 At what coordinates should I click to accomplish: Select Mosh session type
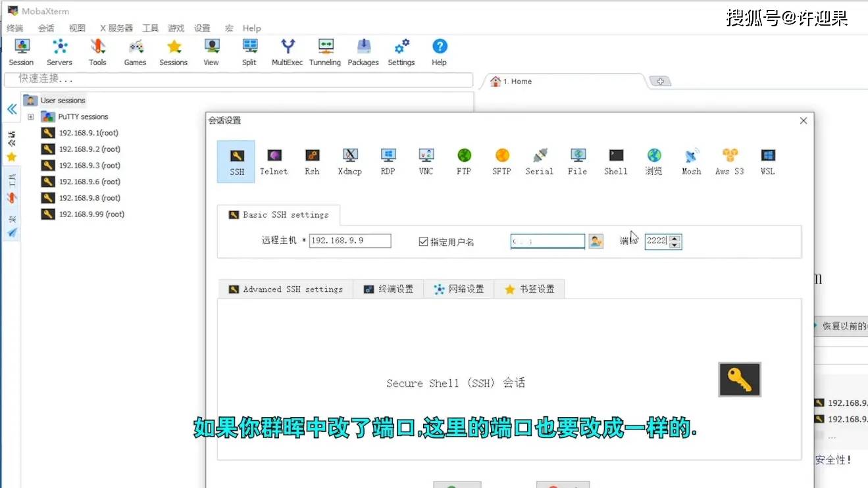[x=692, y=162]
